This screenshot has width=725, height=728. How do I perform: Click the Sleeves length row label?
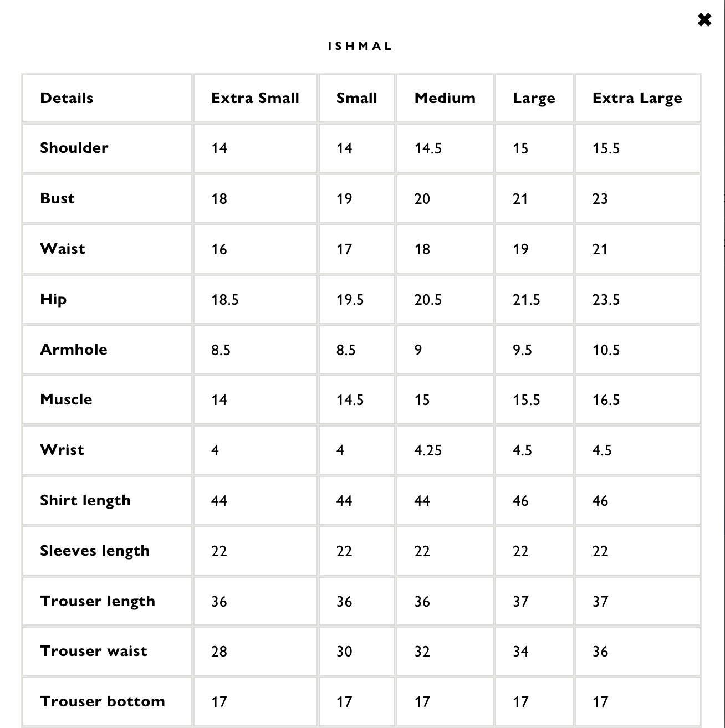point(95,551)
